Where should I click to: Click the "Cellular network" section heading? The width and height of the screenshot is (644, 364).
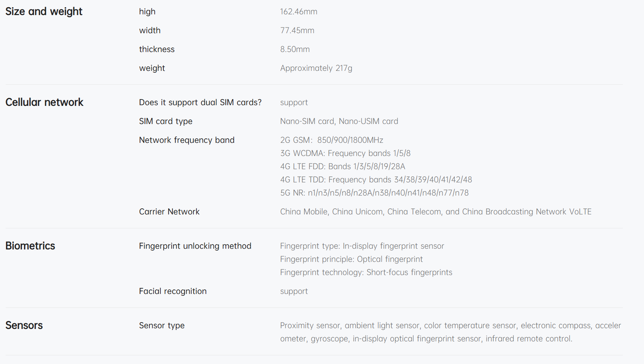[44, 102]
